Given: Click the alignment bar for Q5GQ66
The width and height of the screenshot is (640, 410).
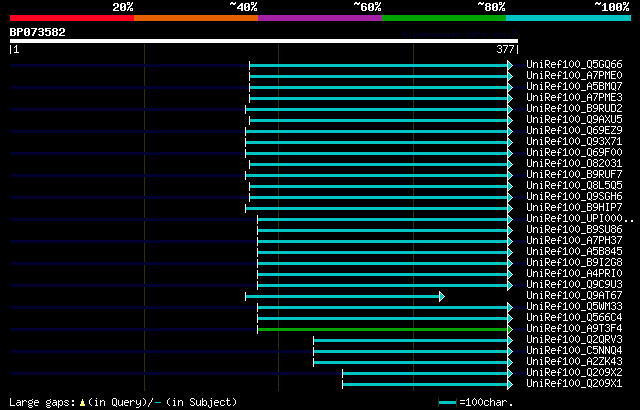Looking at the screenshot, I should pyautogui.click(x=378, y=65).
